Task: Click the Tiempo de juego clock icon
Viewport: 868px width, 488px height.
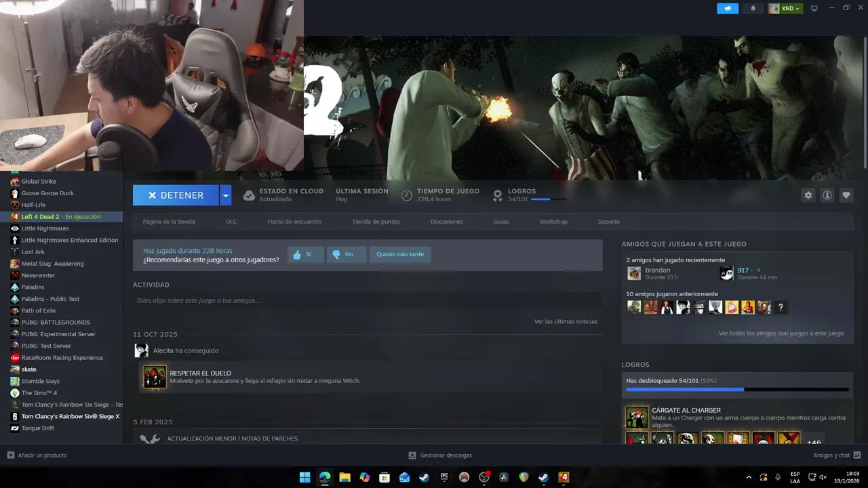Action: [x=407, y=195]
